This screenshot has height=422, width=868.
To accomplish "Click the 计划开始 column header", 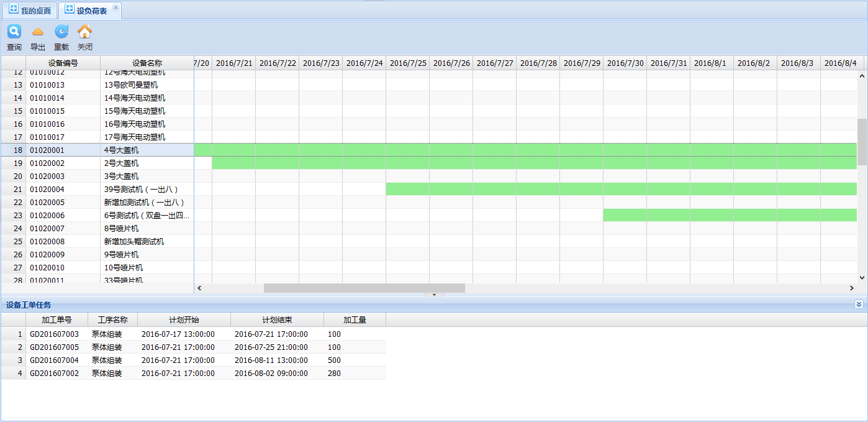I will click(184, 320).
